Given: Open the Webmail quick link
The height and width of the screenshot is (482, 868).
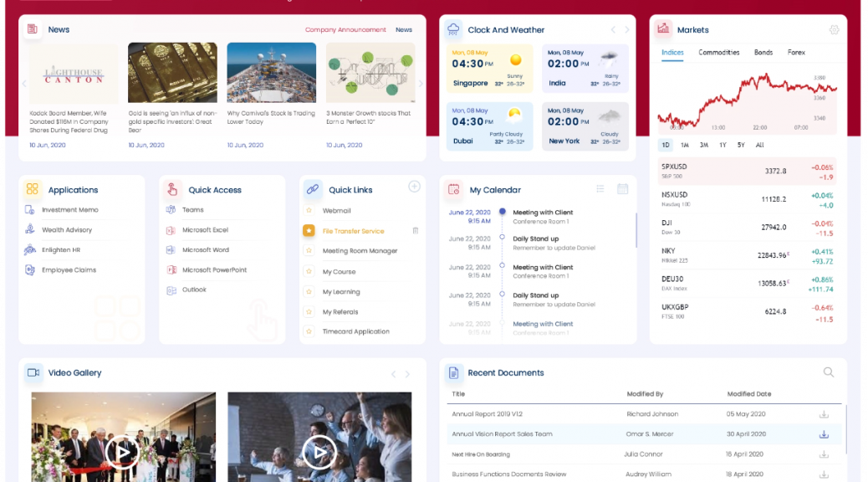Looking at the screenshot, I should (336, 211).
